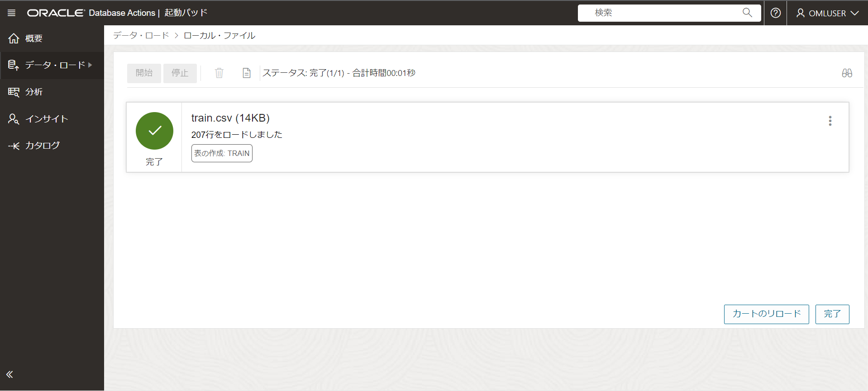Expand the OMLUSER user menu
The width and height of the screenshot is (868, 391).
click(828, 13)
